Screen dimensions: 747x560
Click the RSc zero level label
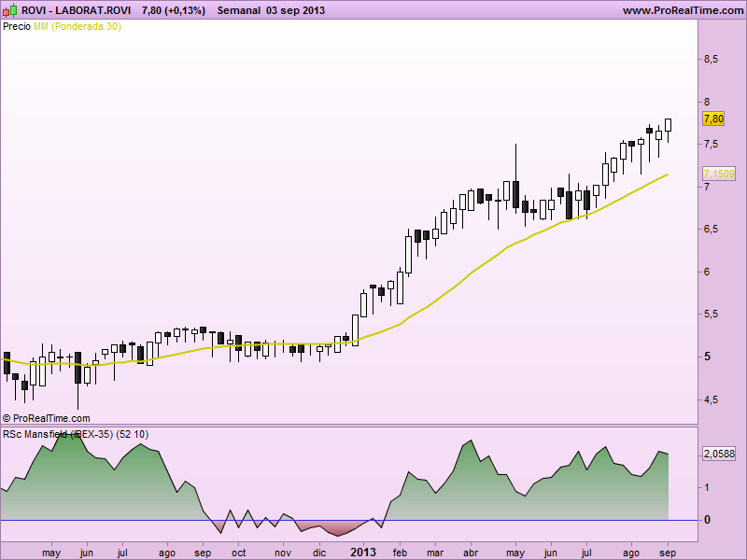(x=707, y=520)
